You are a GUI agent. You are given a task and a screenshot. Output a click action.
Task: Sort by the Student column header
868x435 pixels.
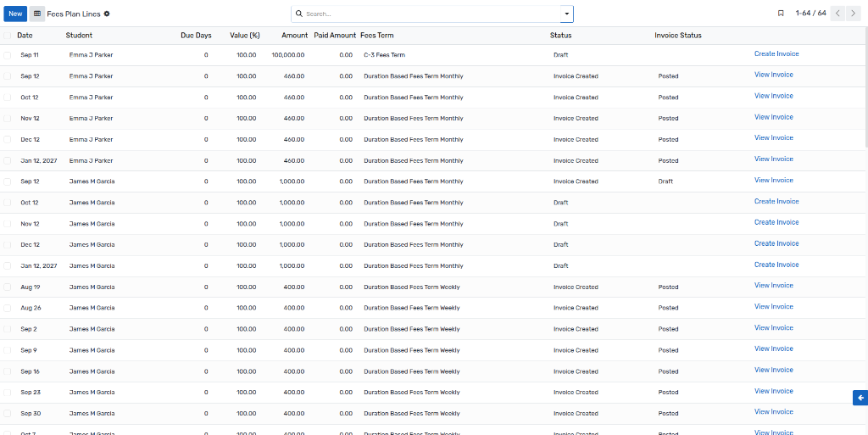click(x=79, y=36)
